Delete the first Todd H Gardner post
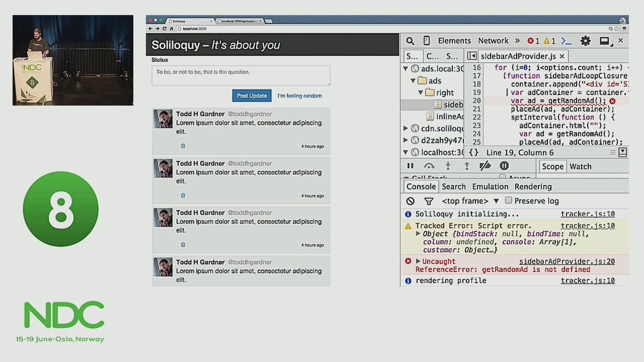 [x=183, y=146]
